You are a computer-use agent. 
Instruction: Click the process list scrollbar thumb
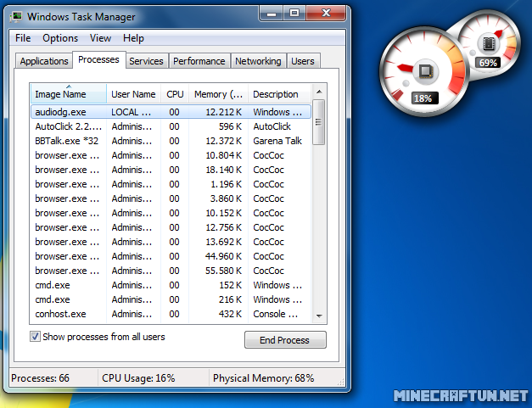(318, 122)
